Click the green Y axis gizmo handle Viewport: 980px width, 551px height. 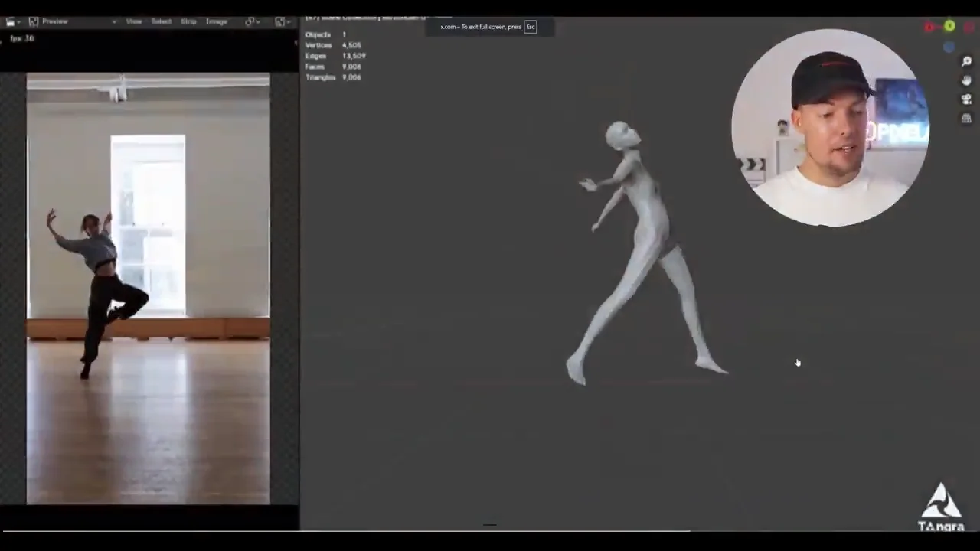(949, 26)
